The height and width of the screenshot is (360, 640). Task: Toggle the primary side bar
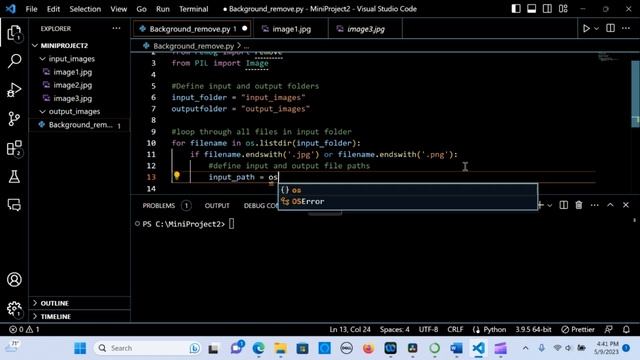516,9
